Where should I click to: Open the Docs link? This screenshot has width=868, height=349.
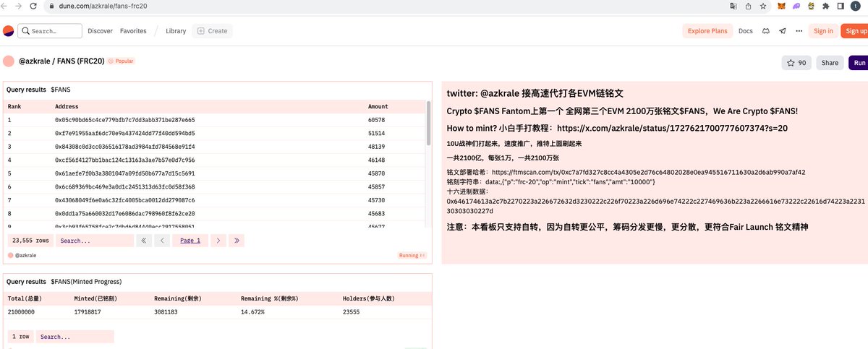[x=745, y=31]
